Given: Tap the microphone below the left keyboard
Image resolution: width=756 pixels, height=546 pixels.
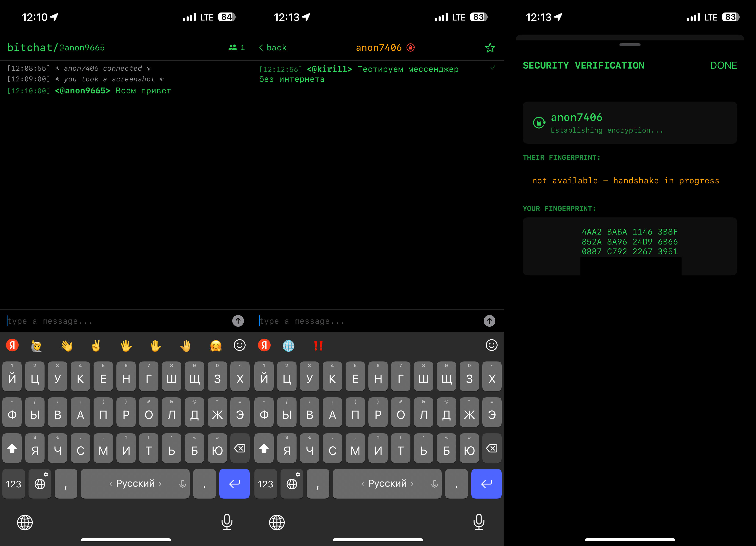Looking at the screenshot, I should pos(227,522).
